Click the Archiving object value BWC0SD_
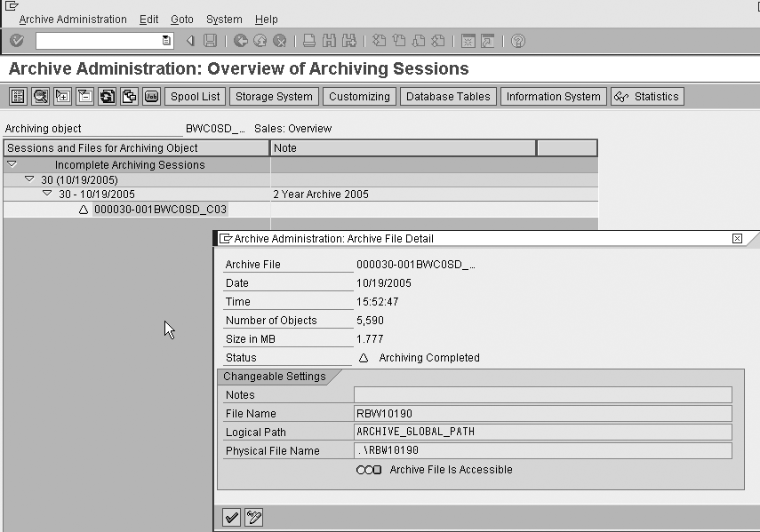 pos(215,128)
